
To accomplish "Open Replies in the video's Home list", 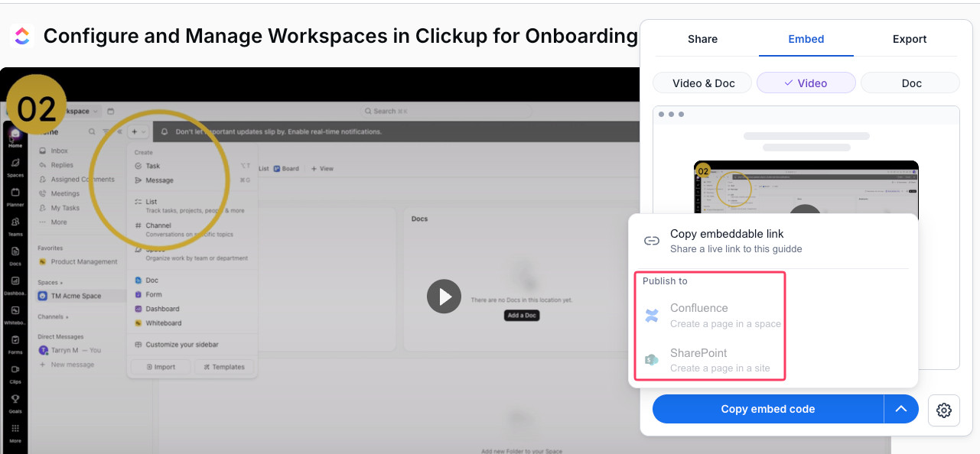I will pos(62,165).
